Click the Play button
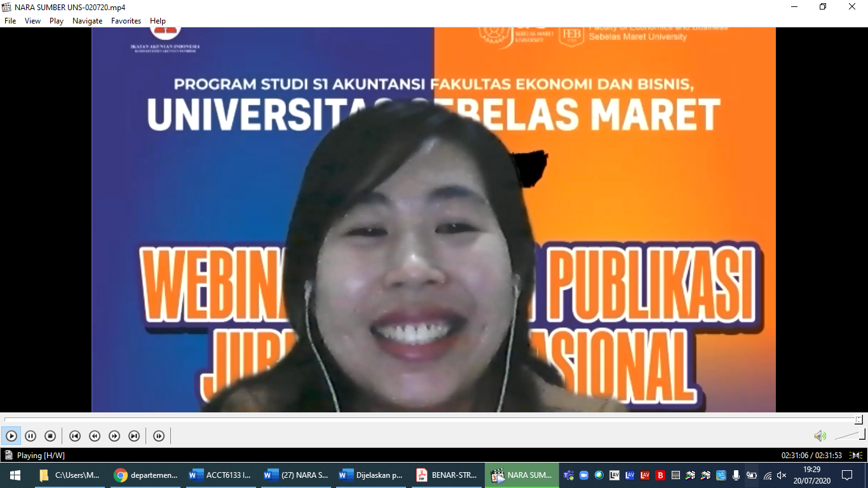The height and width of the screenshot is (488, 868). pos(11,436)
